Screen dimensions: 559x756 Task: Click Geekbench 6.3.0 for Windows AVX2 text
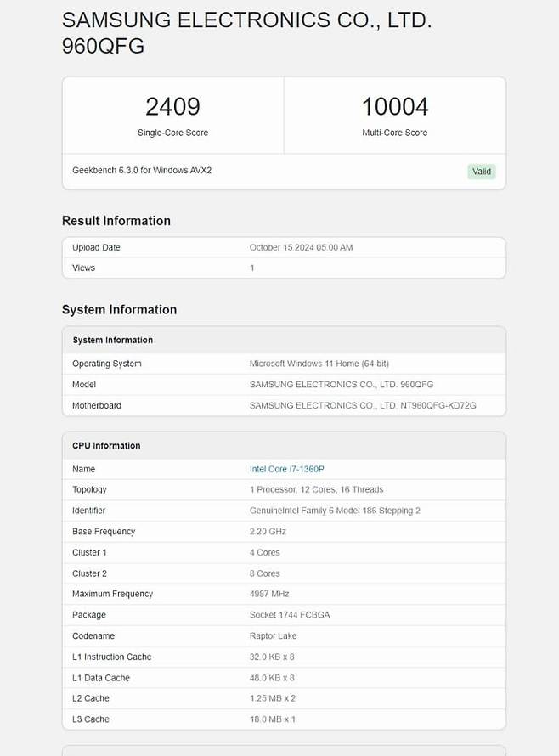click(142, 170)
